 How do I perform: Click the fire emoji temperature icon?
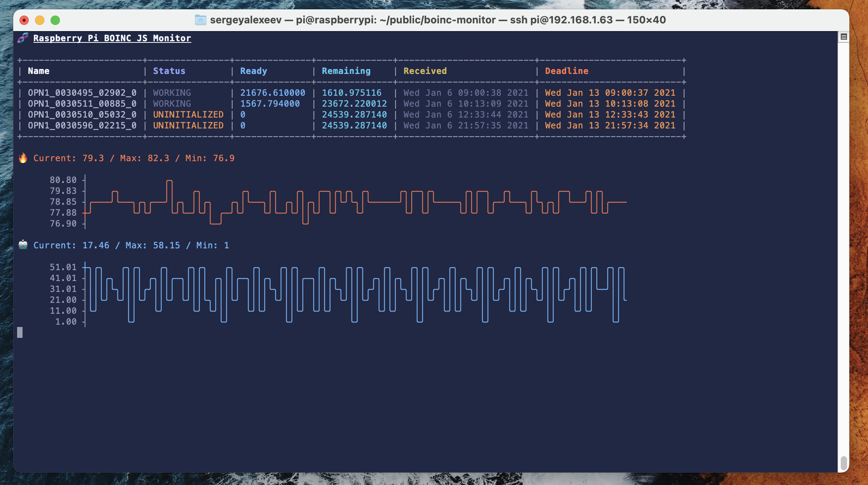tap(23, 158)
